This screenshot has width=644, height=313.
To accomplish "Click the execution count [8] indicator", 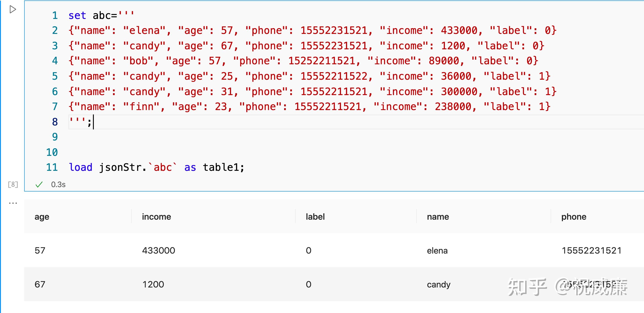I will click(13, 185).
